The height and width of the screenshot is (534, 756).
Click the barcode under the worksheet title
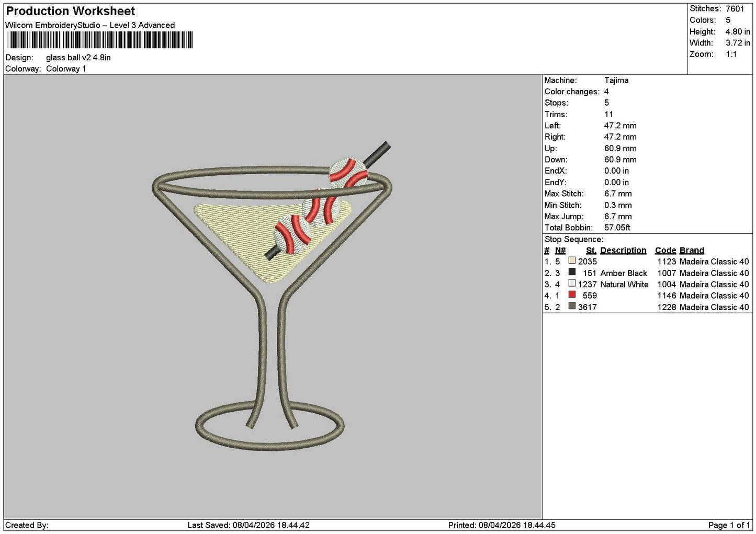pyautogui.click(x=100, y=40)
